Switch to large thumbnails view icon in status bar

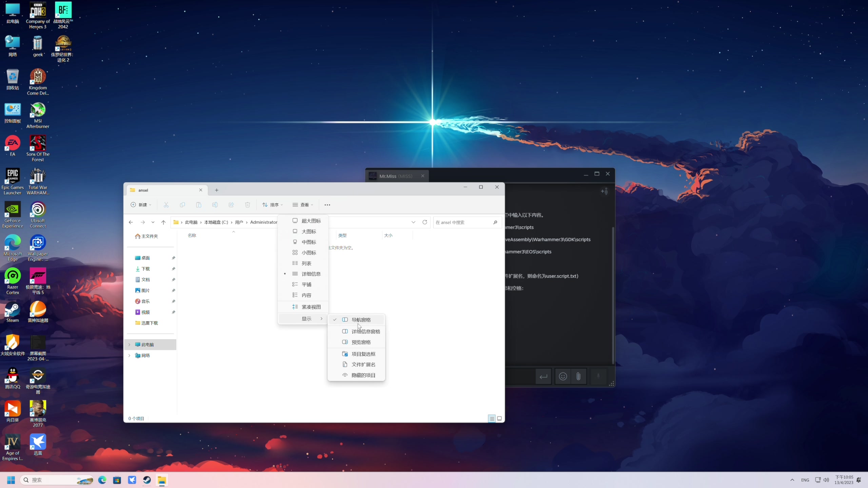coord(499,419)
